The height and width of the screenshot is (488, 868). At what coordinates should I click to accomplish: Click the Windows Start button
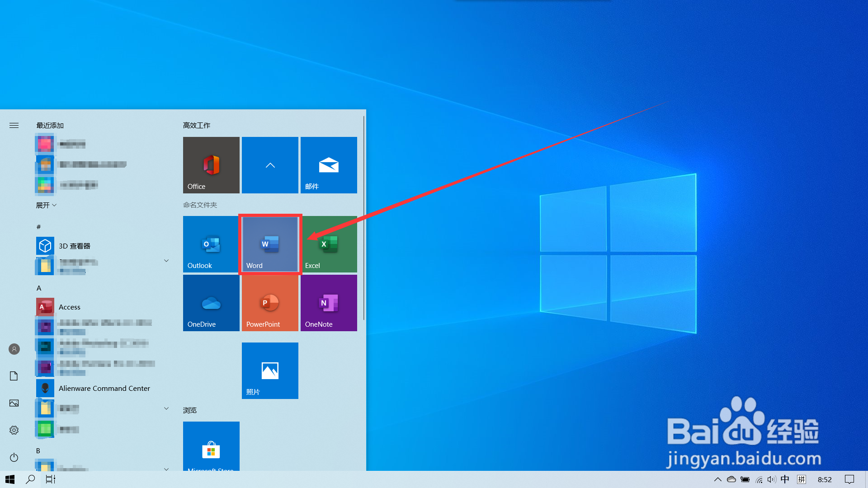tap(10, 479)
